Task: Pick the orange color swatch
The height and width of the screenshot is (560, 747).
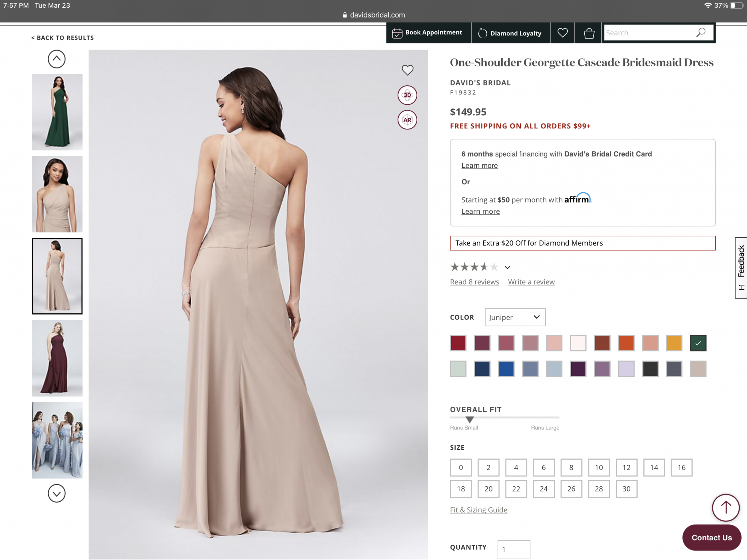Action: click(626, 343)
